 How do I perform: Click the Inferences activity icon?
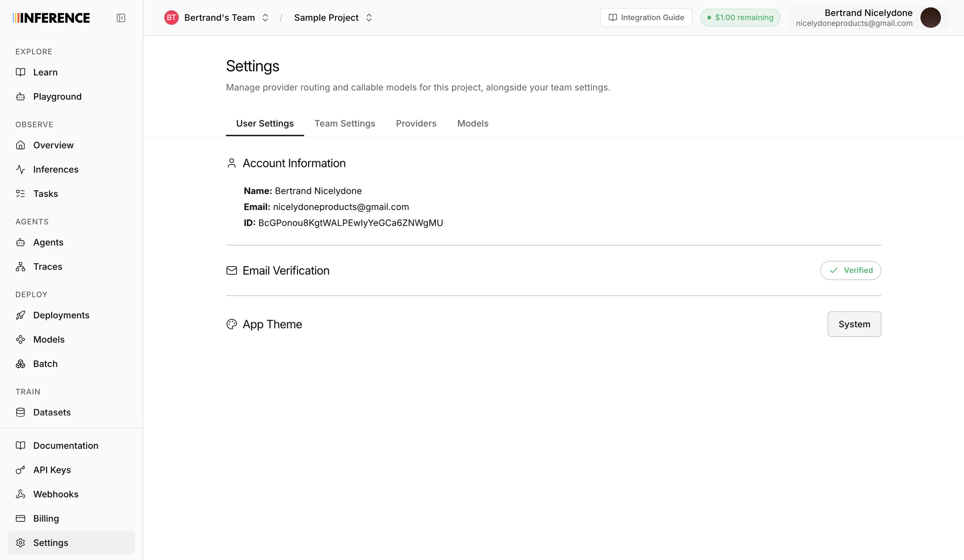point(20,169)
